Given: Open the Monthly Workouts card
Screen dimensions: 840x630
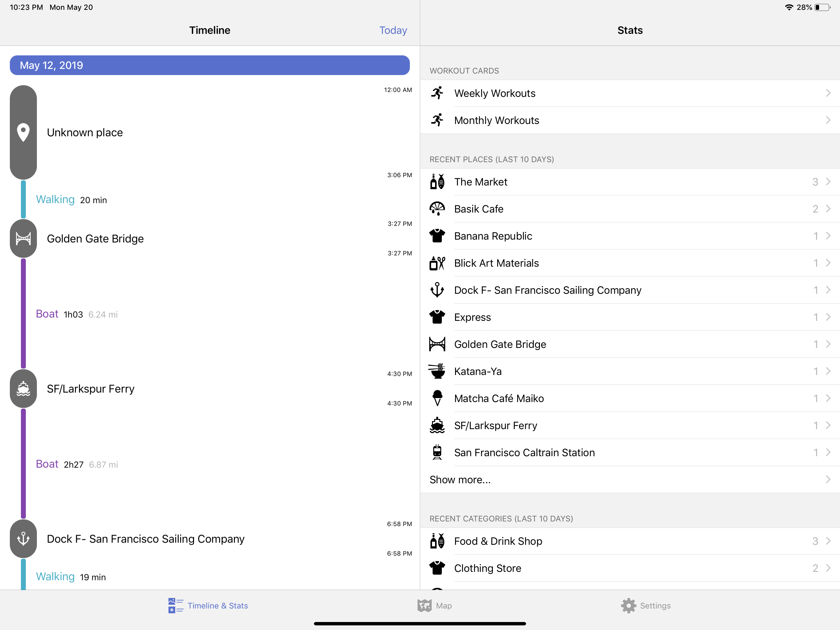Looking at the screenshot, I should 630,120.
